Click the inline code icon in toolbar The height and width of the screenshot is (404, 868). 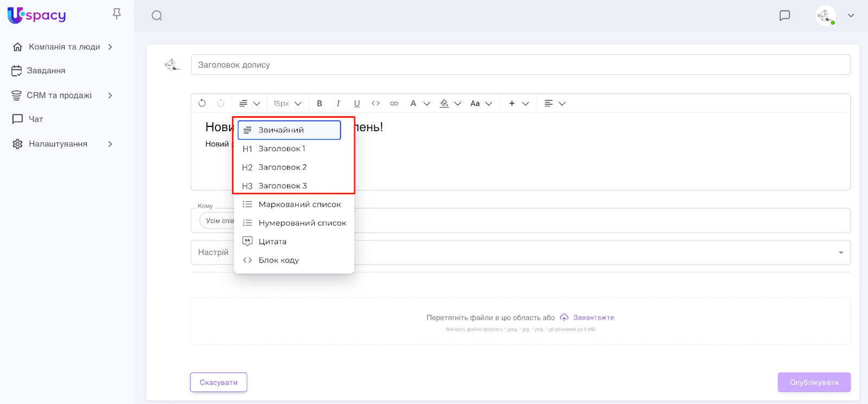(x=375, y=104)
